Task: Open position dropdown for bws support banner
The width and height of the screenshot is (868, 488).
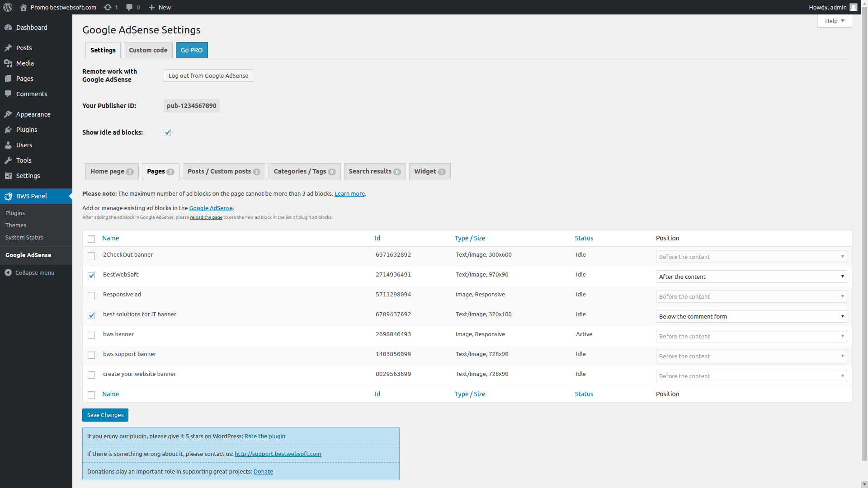Action: coord(751,356)
